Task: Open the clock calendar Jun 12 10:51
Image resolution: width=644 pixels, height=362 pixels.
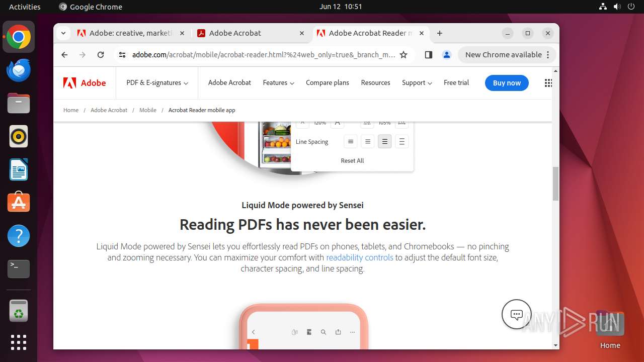Action: click(x=341, y=7)
